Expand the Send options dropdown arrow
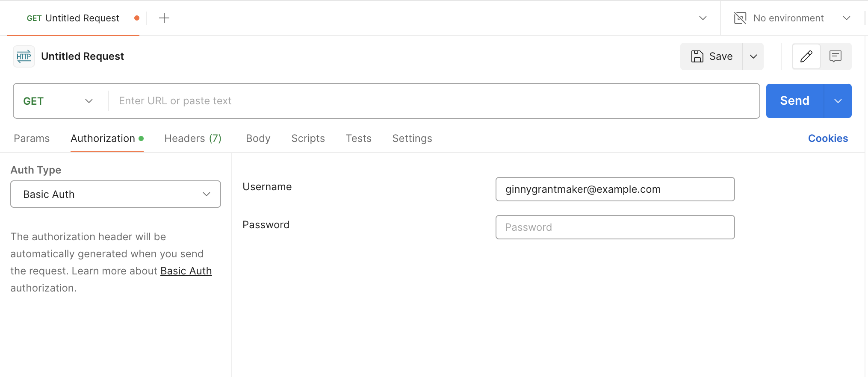This screenshot has width=868, height=377. tap(838, 101)
